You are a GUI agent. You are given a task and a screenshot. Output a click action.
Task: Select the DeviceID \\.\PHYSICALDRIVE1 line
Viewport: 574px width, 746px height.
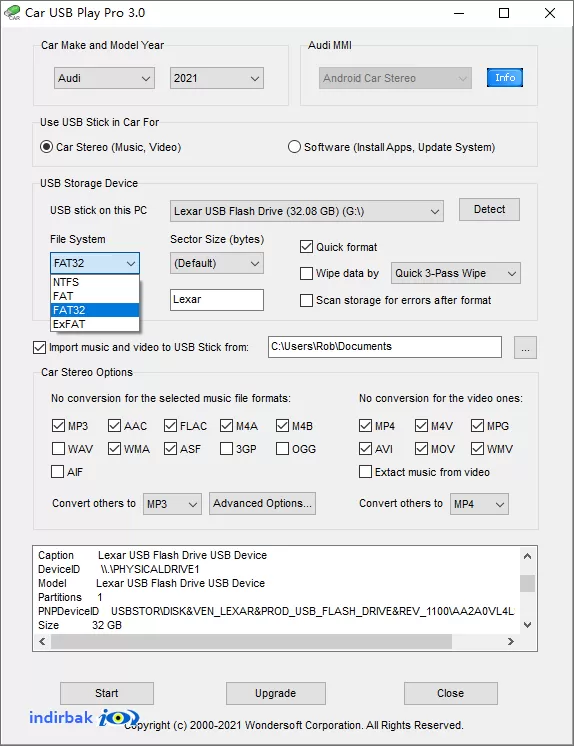point(119,569)
